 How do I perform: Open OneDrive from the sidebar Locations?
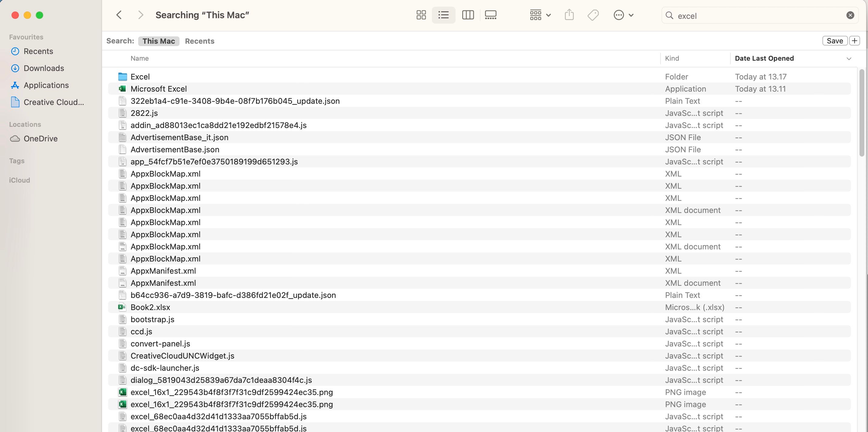coord(40,138)
